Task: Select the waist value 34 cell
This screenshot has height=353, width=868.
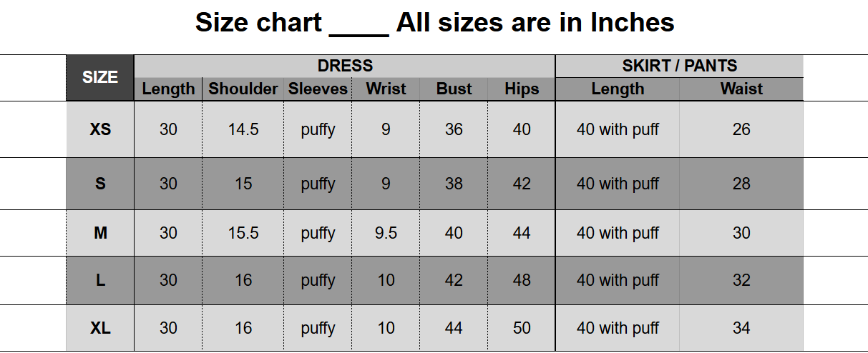Action: pos(741,328)
